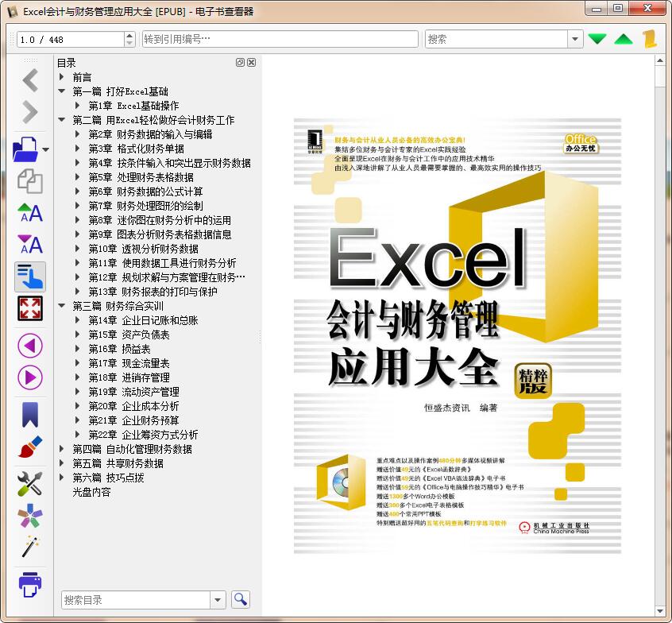The height and width of the screenshot is (623, 672).
Task: Open the search box dropdown arrow
Action: click(575, 39)
